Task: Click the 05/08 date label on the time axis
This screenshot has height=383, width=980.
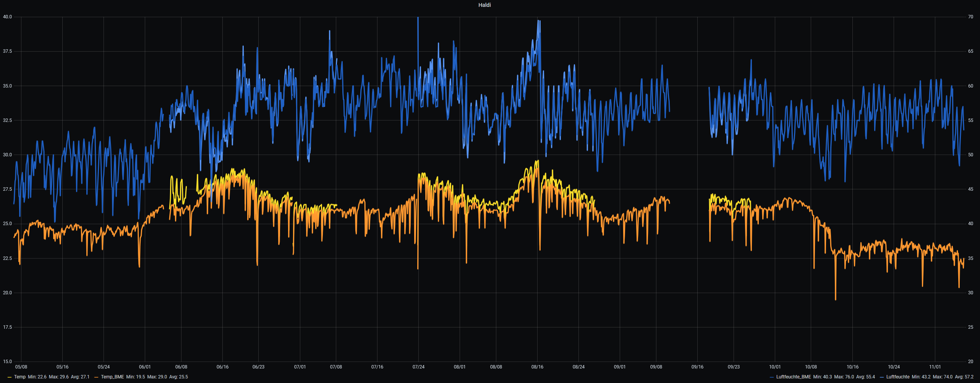Action: [21, 367]
